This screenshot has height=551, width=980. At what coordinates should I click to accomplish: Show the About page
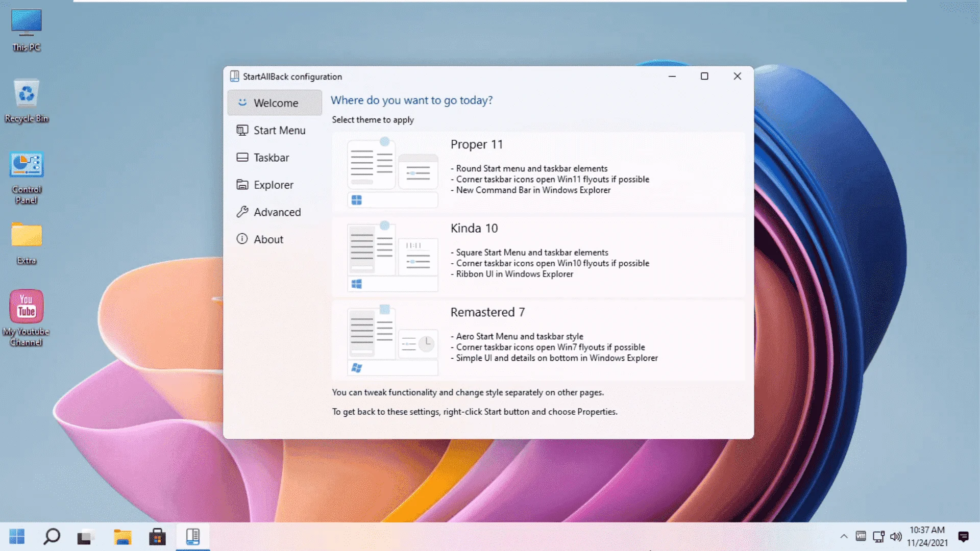(275, 239)
